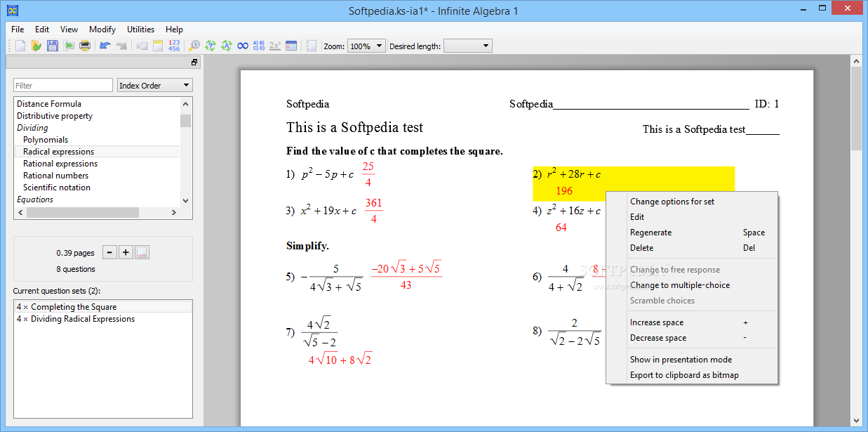The width and height of the screenshot is (868, 432).
Task: Open the File menu
Action: [x=18, y=30]
